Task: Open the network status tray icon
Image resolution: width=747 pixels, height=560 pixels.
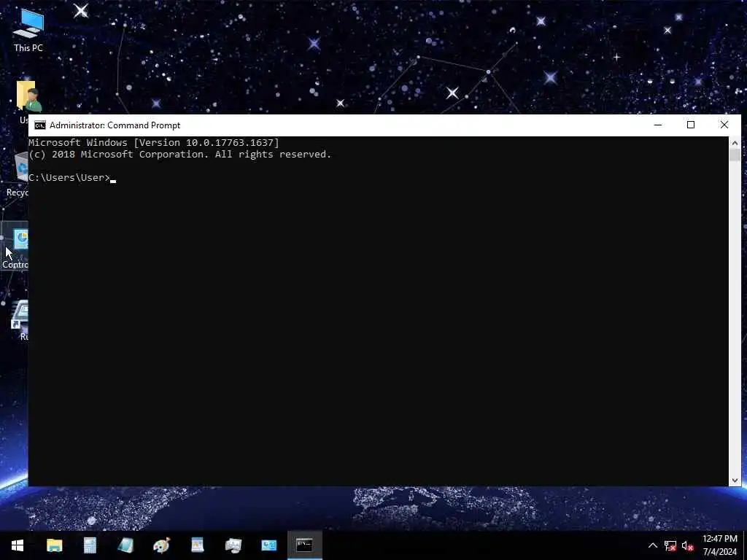Action: point(670,545)
